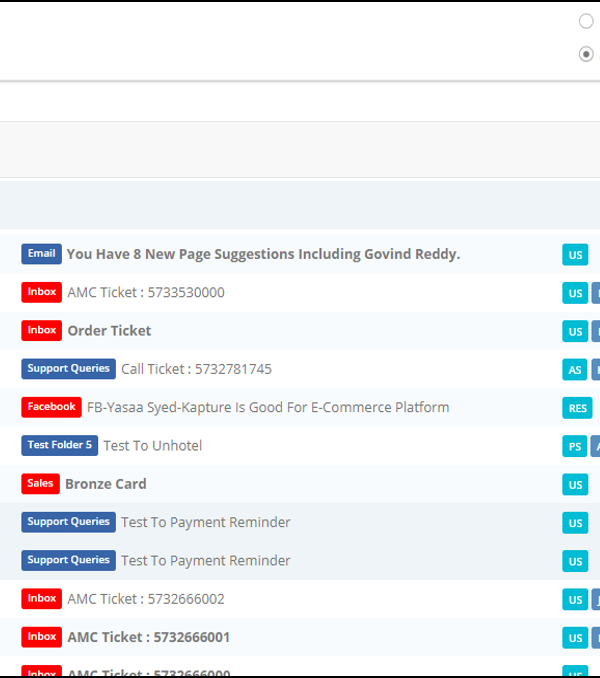Open Test To Unhotel ticket
The height and width of the screenshot is (678, 600).
[153, 446]
